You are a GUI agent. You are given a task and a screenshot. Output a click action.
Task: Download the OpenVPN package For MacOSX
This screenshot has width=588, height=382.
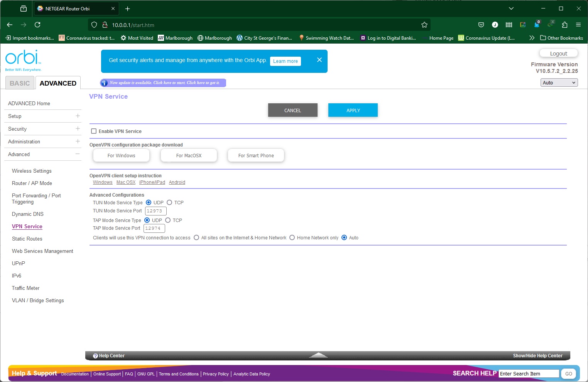(189, 155)
